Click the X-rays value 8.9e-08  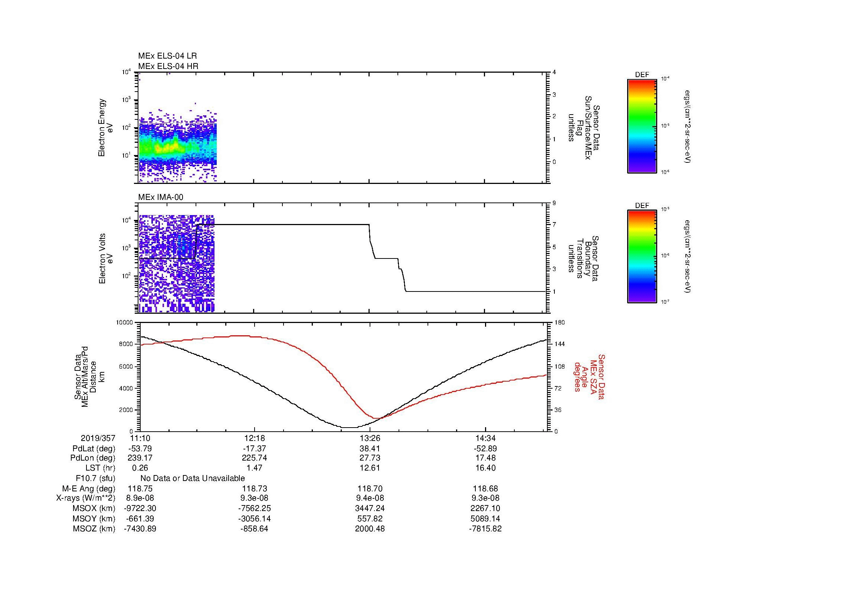[x=140, y=498]
